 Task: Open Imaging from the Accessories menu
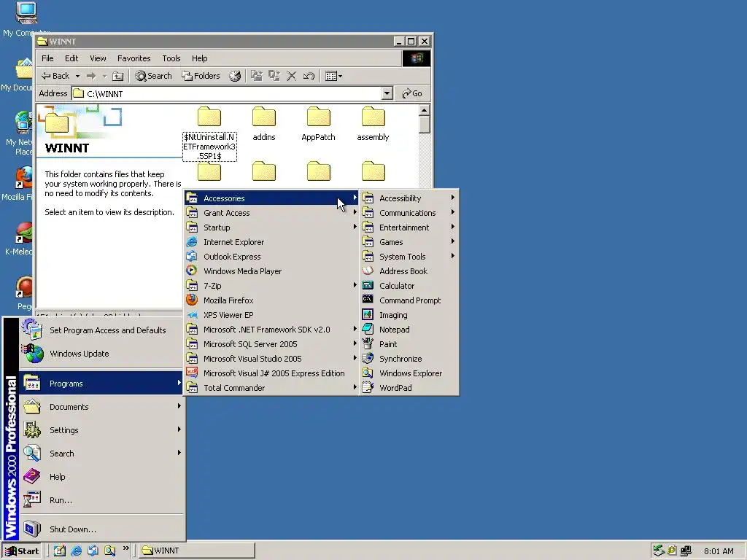coord(409,315)
